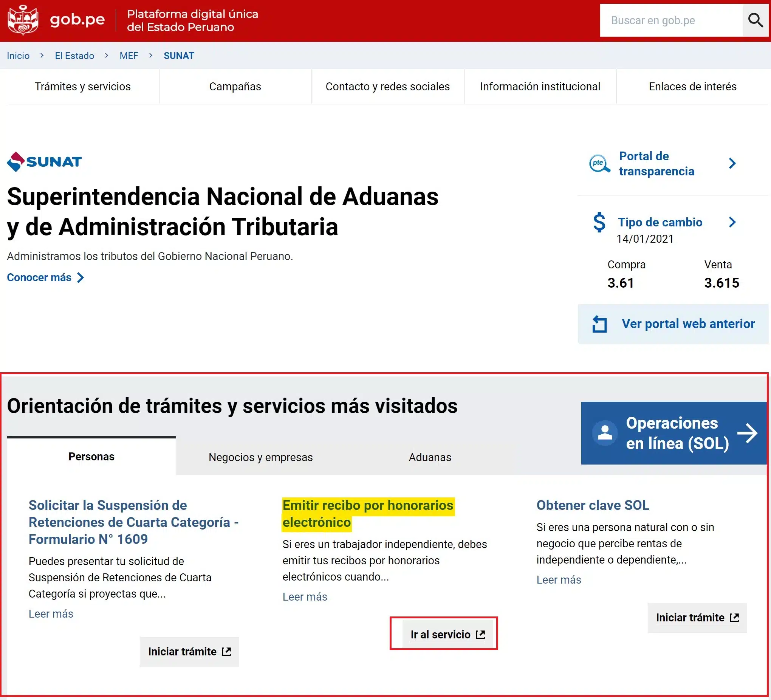Open Trámites y servicios menu
This screenshot has height=700, width=771.
(83, 87)
